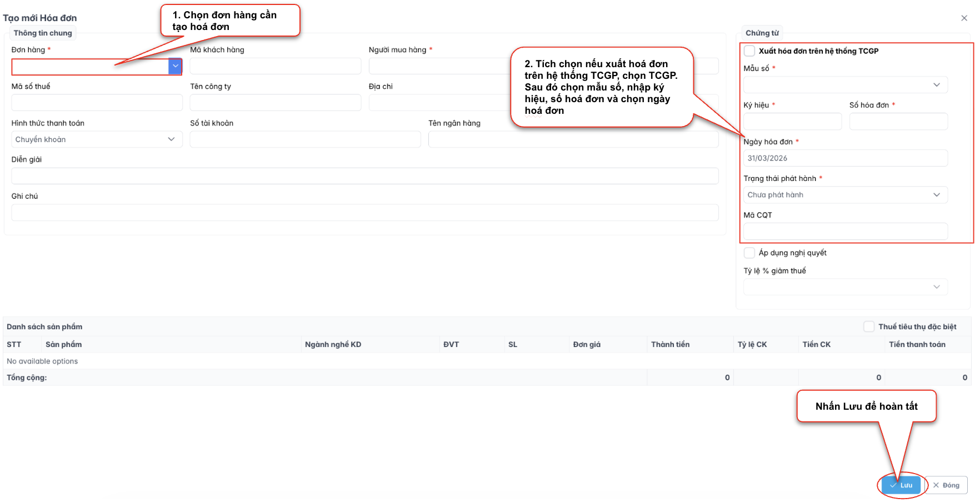
Task: Open the Đơn hàng dropdown arrow
Action: point(175,66)
